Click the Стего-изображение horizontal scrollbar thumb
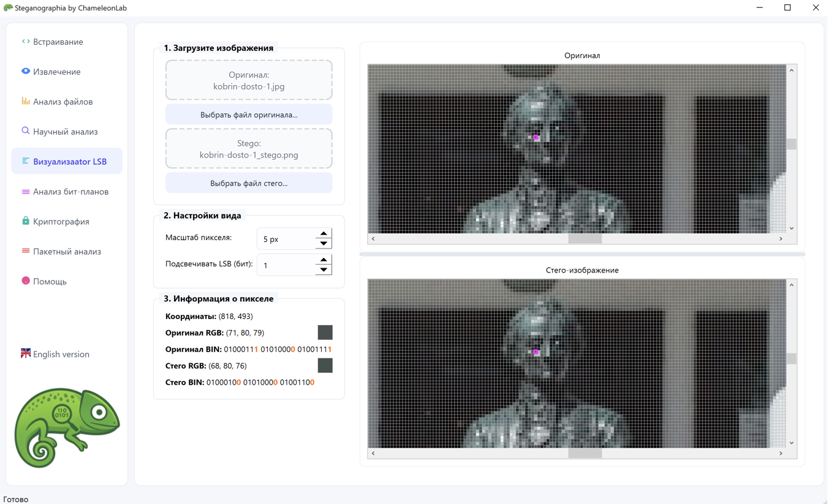The image size is (828, 504). pos(585,453)
